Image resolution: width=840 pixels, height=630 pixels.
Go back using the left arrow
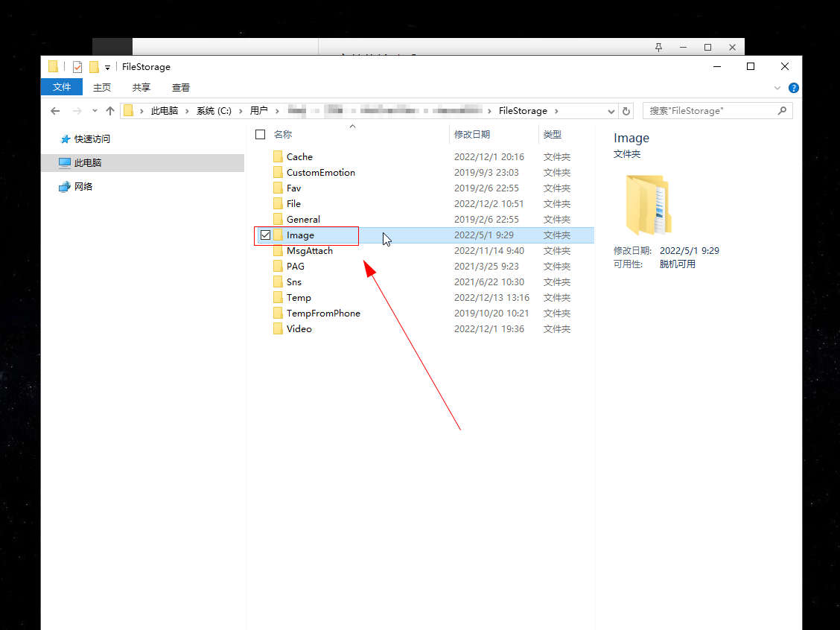pos(55,111)
